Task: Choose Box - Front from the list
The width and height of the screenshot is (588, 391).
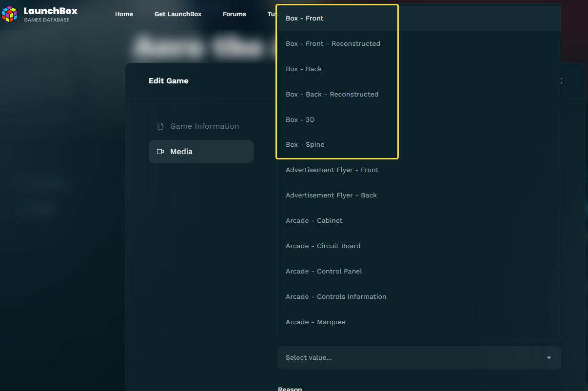Action: click(305, 19)
